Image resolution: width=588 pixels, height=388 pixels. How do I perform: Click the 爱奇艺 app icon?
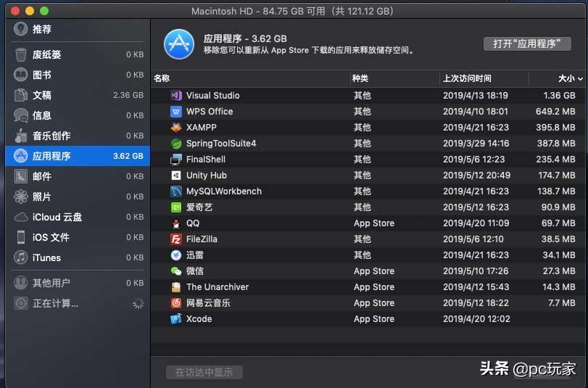(x=176, y=207)
